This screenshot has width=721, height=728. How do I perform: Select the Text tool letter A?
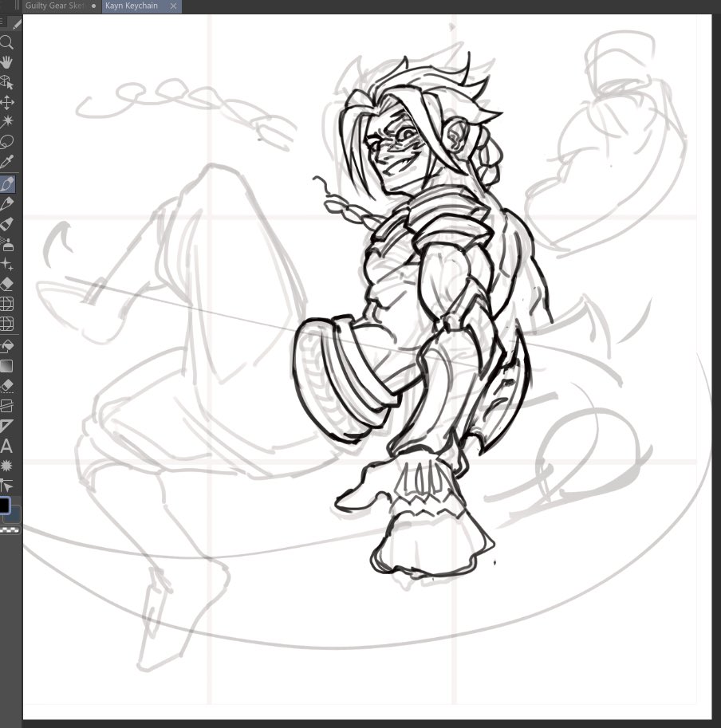click(x=6, y=447)
